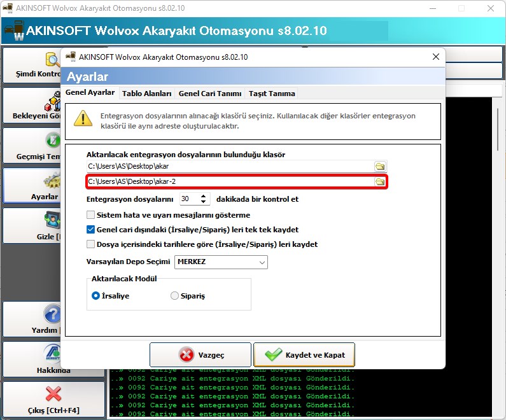This screenshot has height=420, width=506.
Task: Click the minutes value field showing 30
Action: pyautogui.click(x=189, y=199)
